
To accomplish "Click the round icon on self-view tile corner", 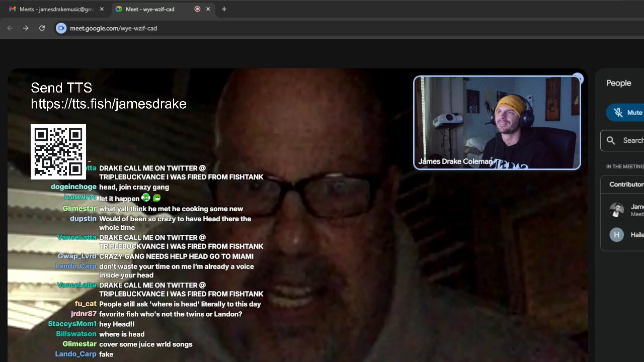I will [x=578, y=78].
